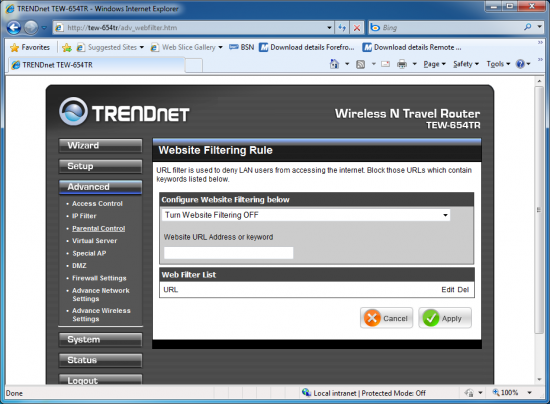Open the Safety menu
Screen dimensions: 550x404
pos(466,64)
